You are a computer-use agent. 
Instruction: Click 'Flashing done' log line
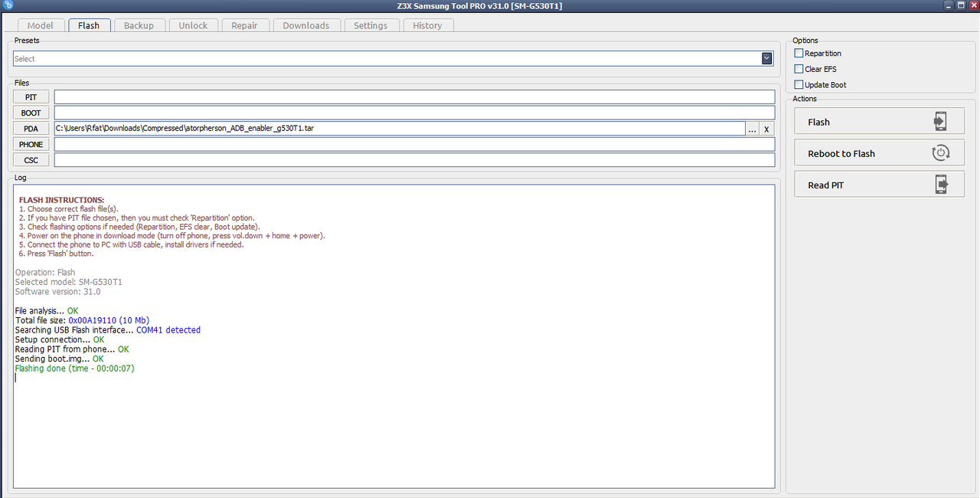point(75,369)
